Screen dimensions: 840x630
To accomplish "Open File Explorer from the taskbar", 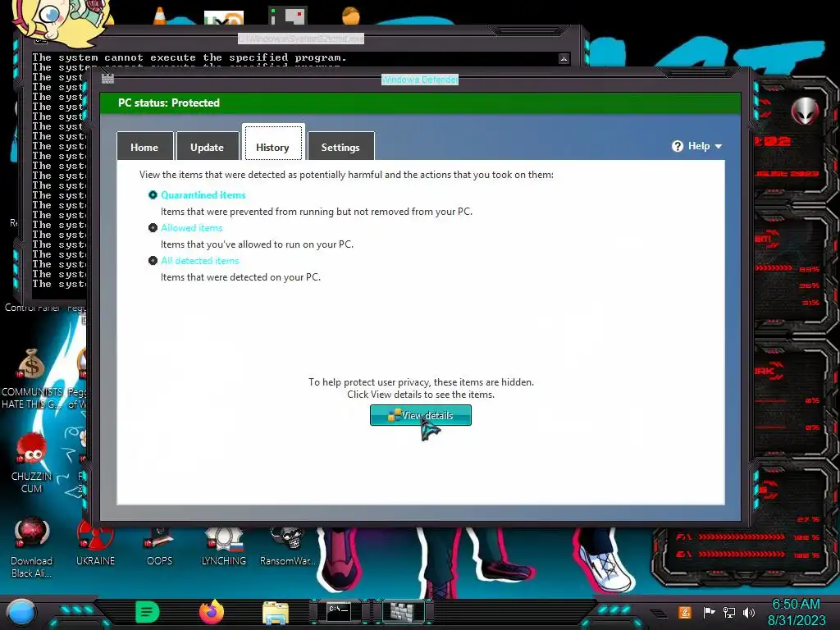I will [x=276, y=613].
